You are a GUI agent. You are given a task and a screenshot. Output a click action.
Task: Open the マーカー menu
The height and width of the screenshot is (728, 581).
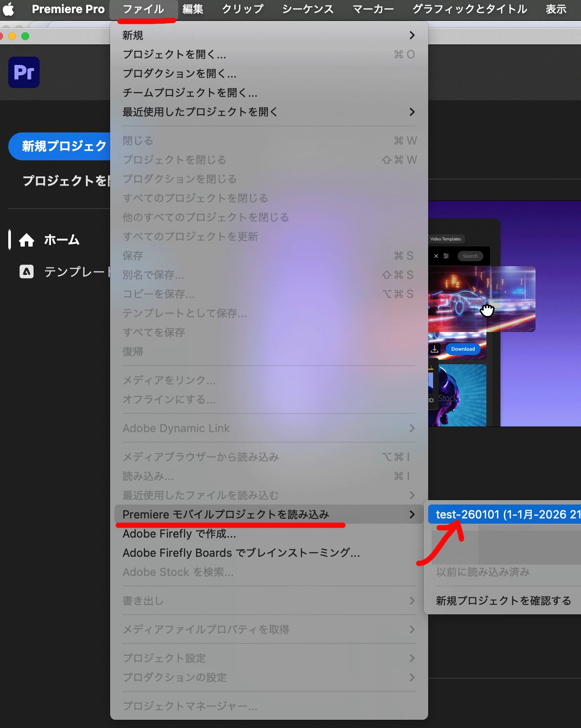(x=373, y=9)
